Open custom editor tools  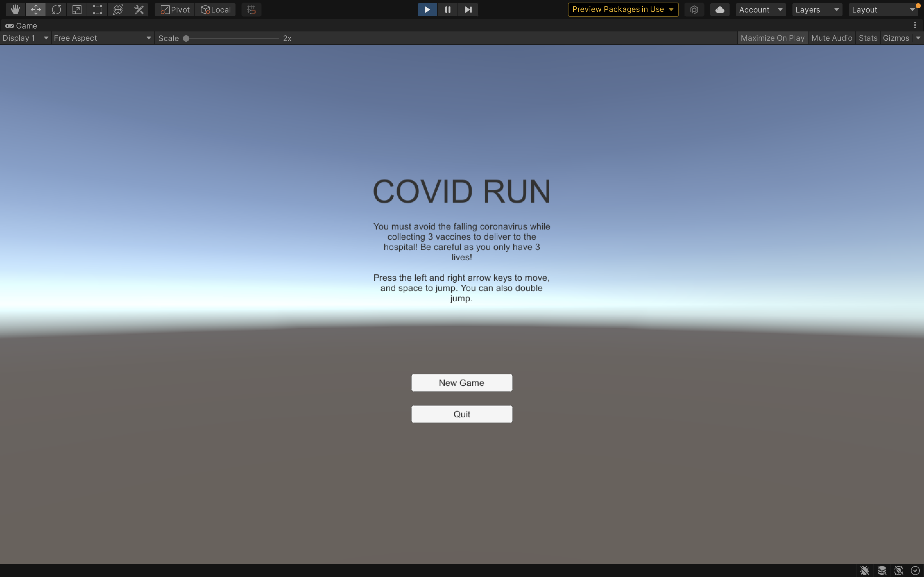[139, 10]
